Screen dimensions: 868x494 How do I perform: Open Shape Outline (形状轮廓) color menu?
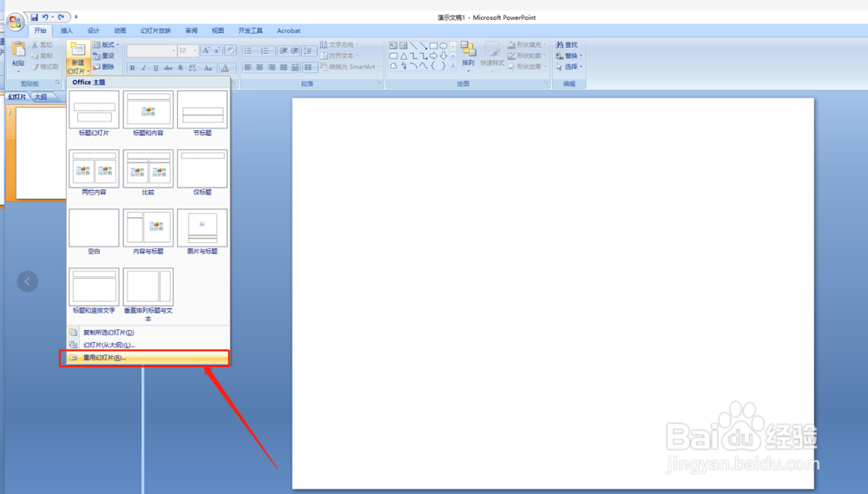pos(527,56)
